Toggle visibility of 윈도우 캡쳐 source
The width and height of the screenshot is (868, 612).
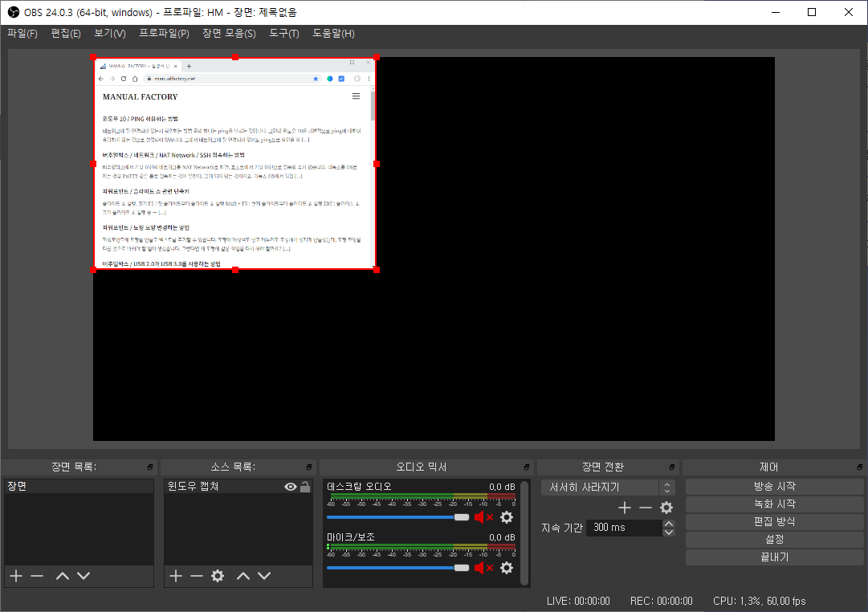(290, 487)
